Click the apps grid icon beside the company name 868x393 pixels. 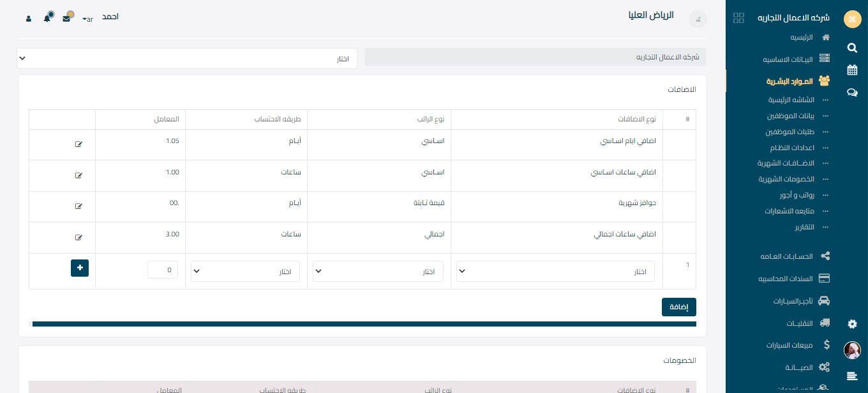click(x=738, y=18)
